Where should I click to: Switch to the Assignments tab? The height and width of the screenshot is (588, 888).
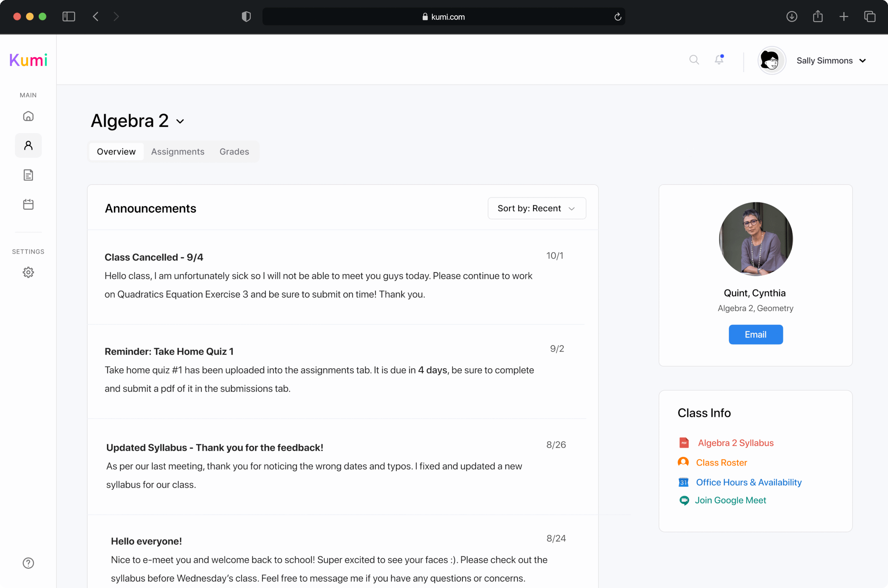click(x=178, y=152)
